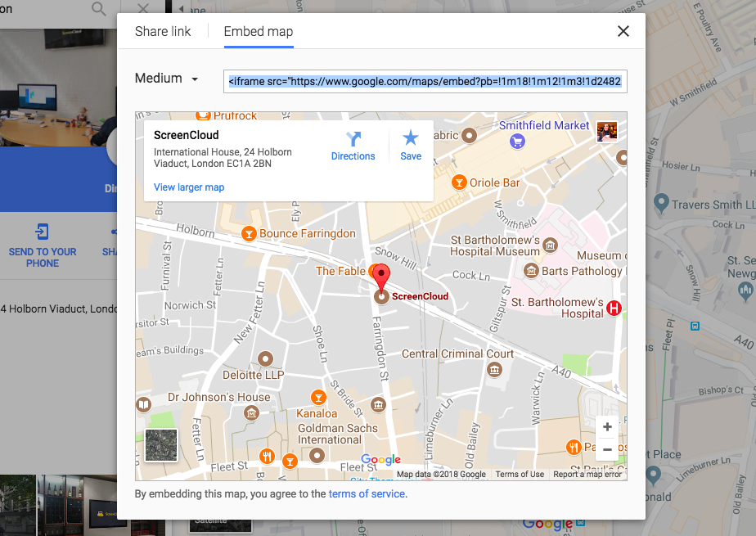Click the Kanaloa bar marker

318,398
